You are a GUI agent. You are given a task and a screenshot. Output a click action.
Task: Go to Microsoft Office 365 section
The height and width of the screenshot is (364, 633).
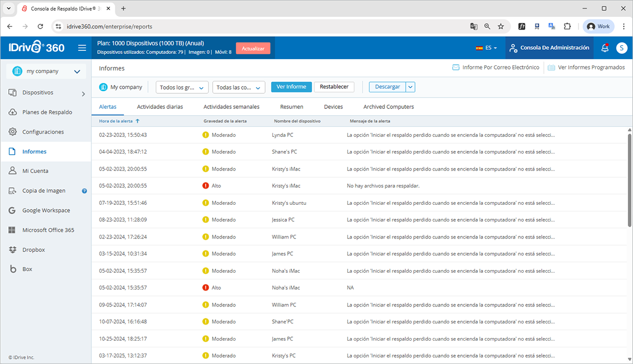48,230
